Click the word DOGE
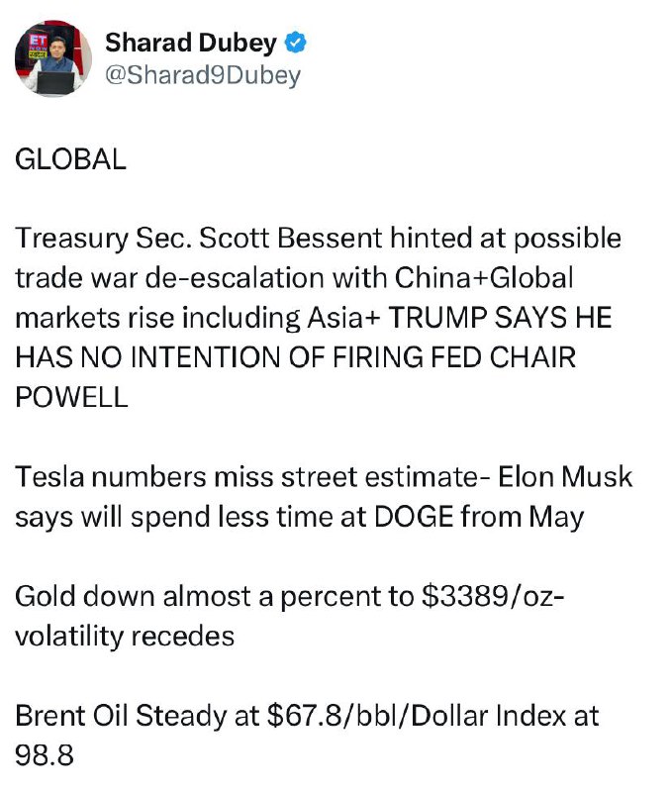Screen dimensions: 672x792 click(x=414, y=517)
